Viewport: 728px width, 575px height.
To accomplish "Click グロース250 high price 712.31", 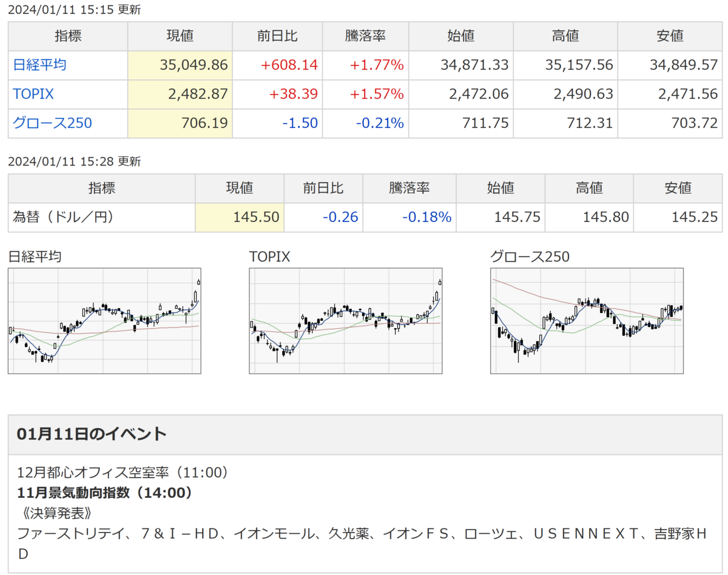I will click(x=590, y=123).
